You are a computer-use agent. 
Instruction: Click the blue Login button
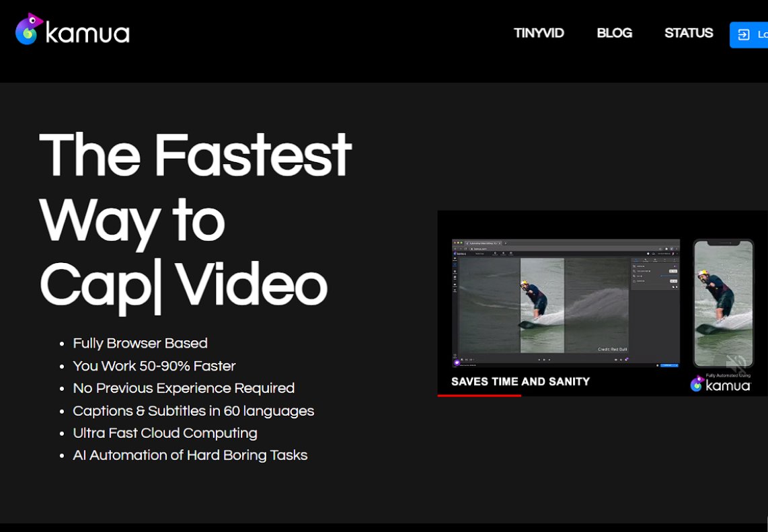[749, 35]
